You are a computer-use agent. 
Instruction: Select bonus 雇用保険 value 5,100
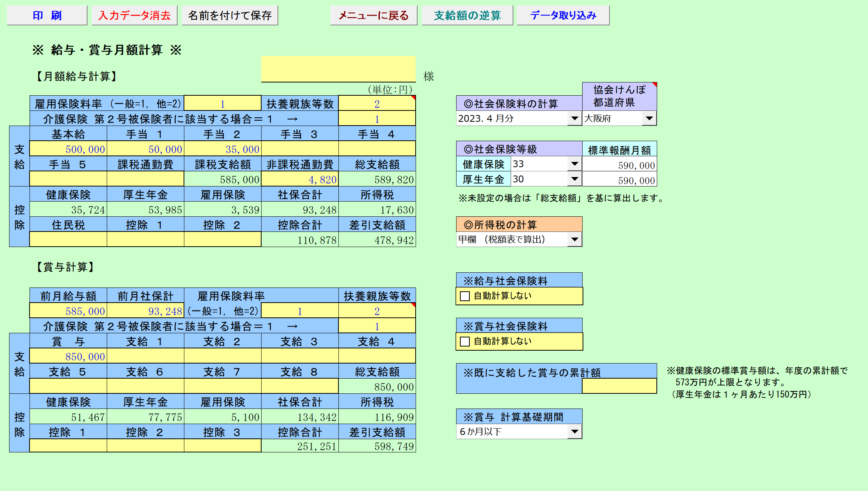[x=223, y=416]
